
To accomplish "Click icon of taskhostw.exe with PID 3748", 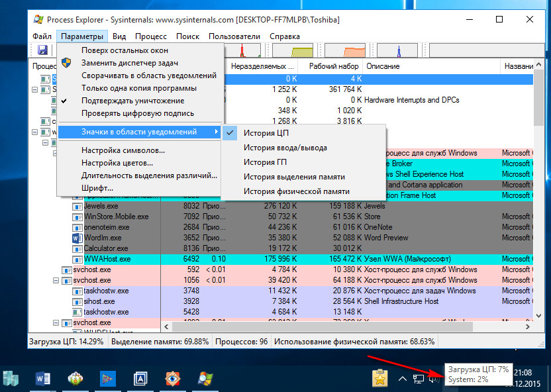I will click(x=77, y=291).
